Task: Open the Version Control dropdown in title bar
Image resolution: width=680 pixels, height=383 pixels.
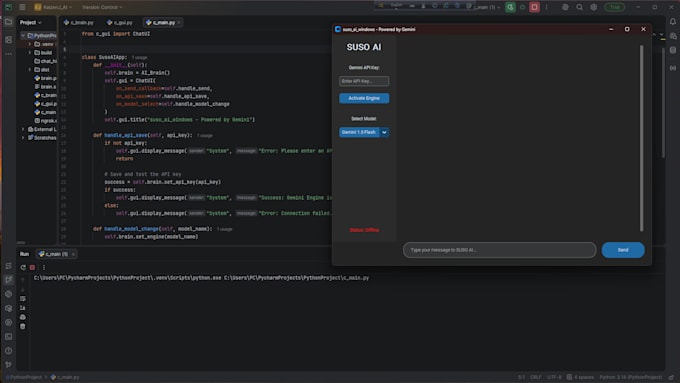Action: click(102, 7)
